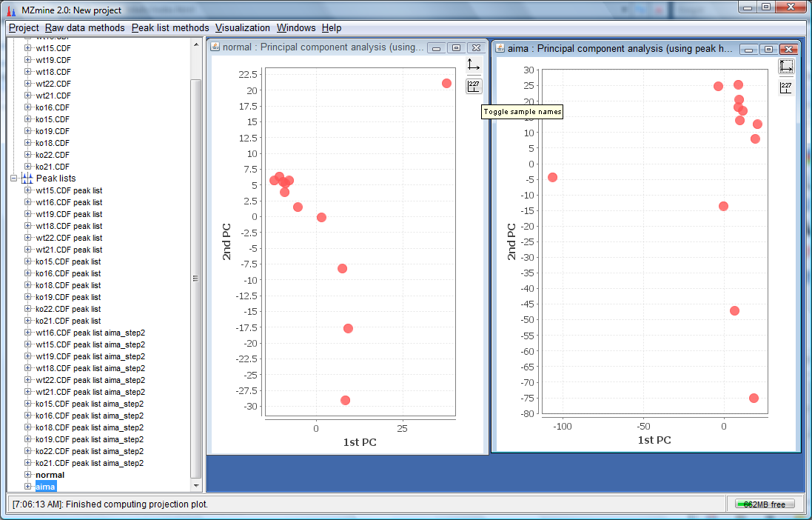Maximize the aima PCA internal window
The width and height of the screenshot is (812, 520).
pos(768,49)
